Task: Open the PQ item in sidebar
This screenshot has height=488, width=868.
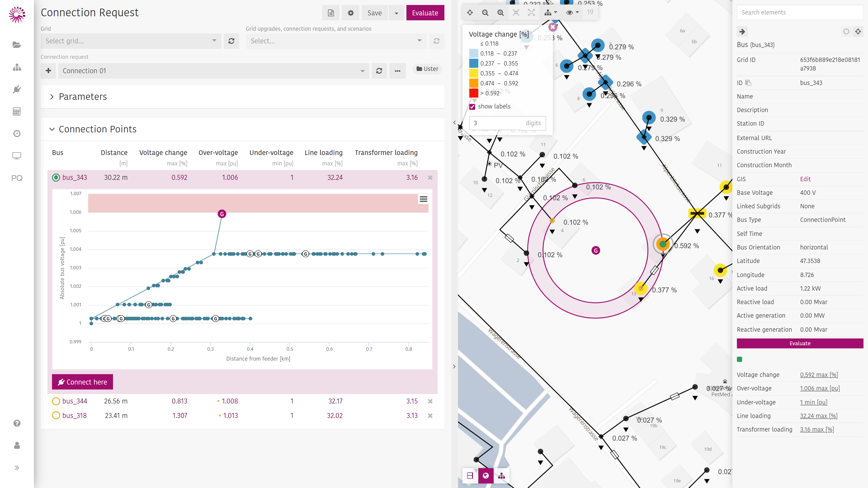Action: (17, 178)
